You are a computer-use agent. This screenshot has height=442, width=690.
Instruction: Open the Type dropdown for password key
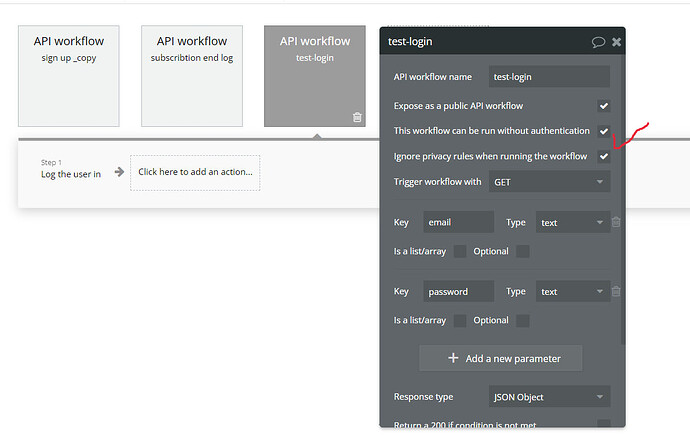pos(573,291)
